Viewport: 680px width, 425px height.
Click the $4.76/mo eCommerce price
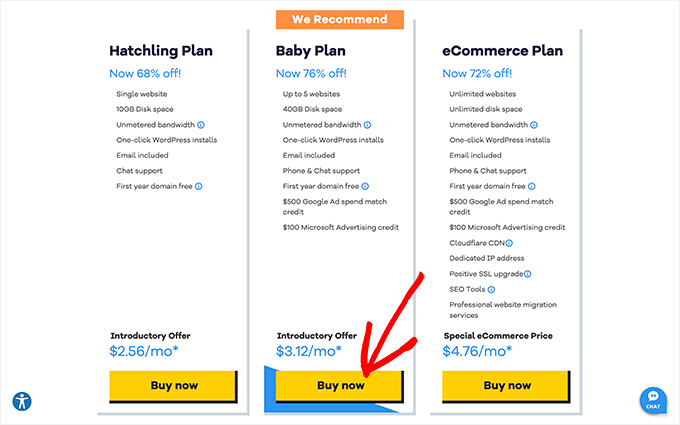475,351
